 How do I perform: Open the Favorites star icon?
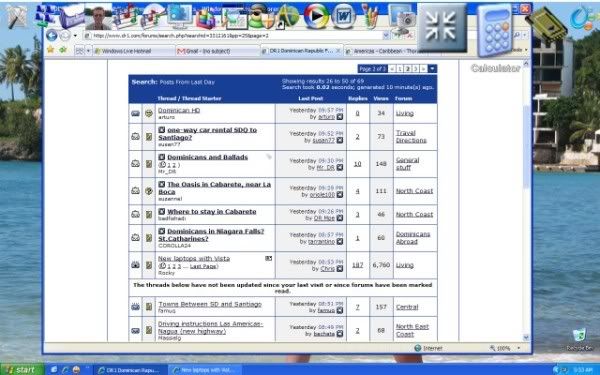[x=50, y=50]
